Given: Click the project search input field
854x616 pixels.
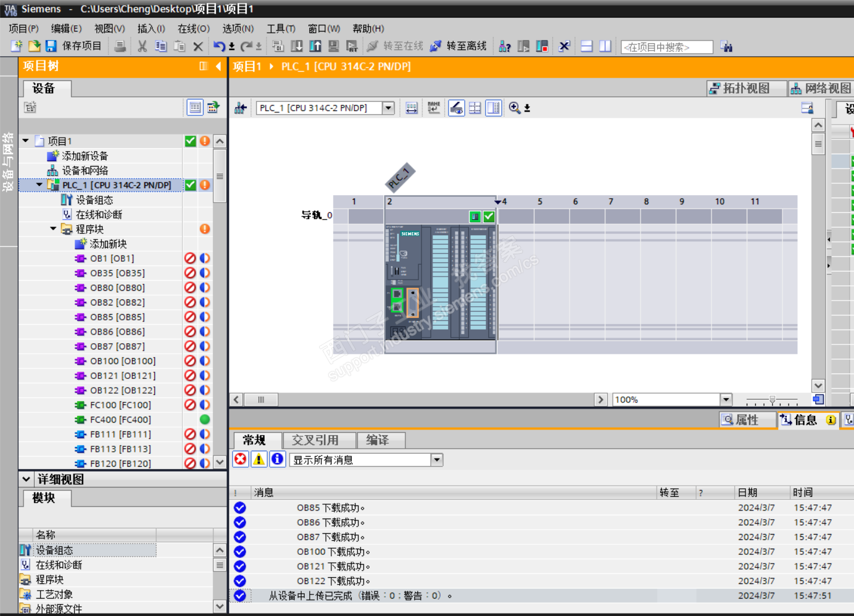Looking at the screenshot, I should point(666,47).
